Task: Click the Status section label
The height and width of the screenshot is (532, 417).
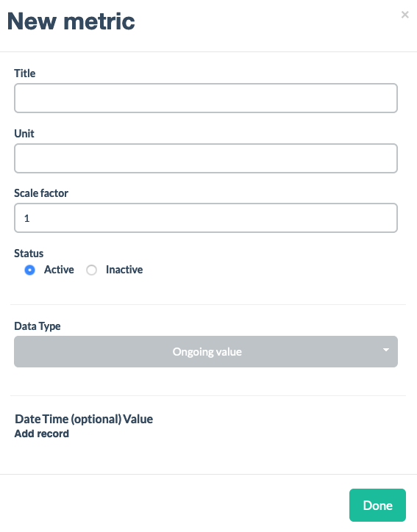Action: [29, 254]
